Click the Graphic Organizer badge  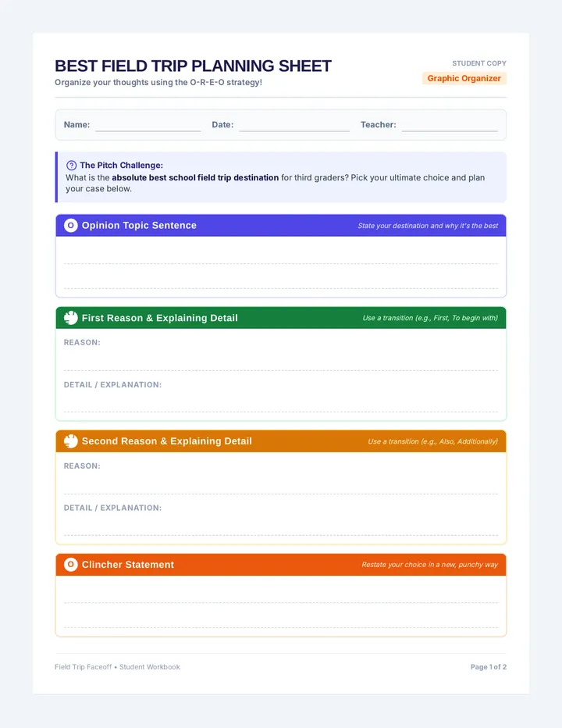[464, 78]
